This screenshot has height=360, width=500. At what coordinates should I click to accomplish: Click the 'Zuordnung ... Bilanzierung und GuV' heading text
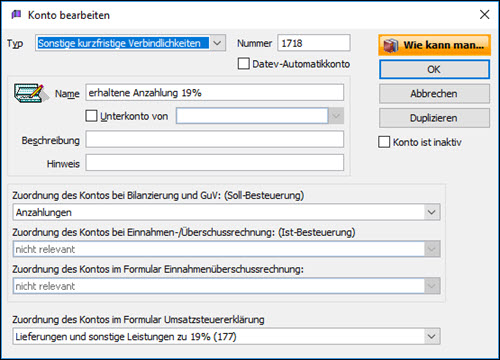click(158, 195)
